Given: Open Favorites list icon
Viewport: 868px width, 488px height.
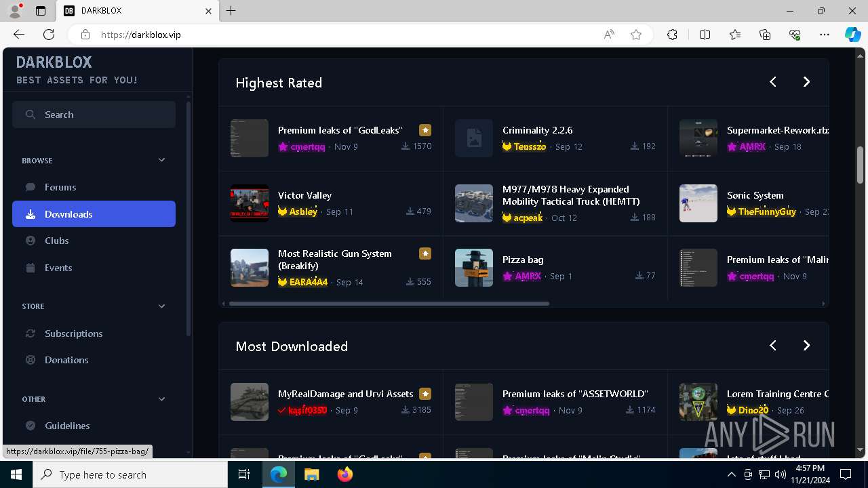Looking at the screenshot, I should point(735,35).
